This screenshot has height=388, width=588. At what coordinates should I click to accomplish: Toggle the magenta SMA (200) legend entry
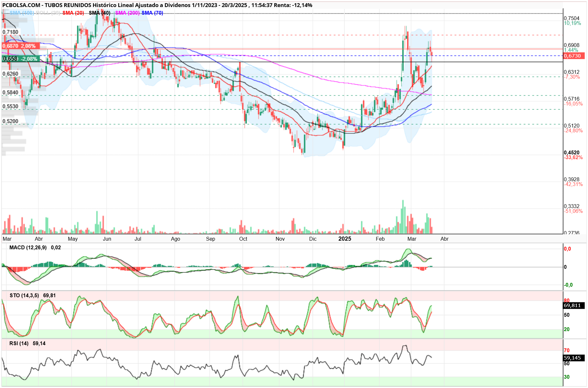pyautogui.click(x=127, y=13)
